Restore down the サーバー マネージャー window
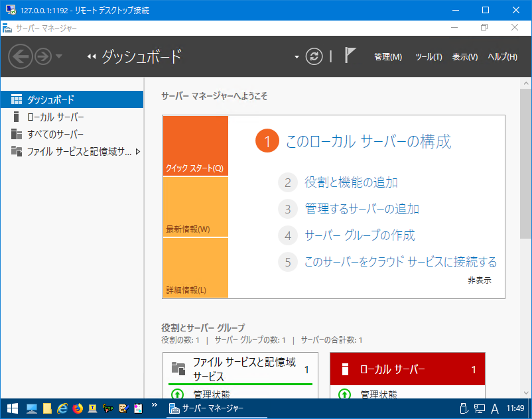This screenshot has width=532, height=419. tap(484, 27)
